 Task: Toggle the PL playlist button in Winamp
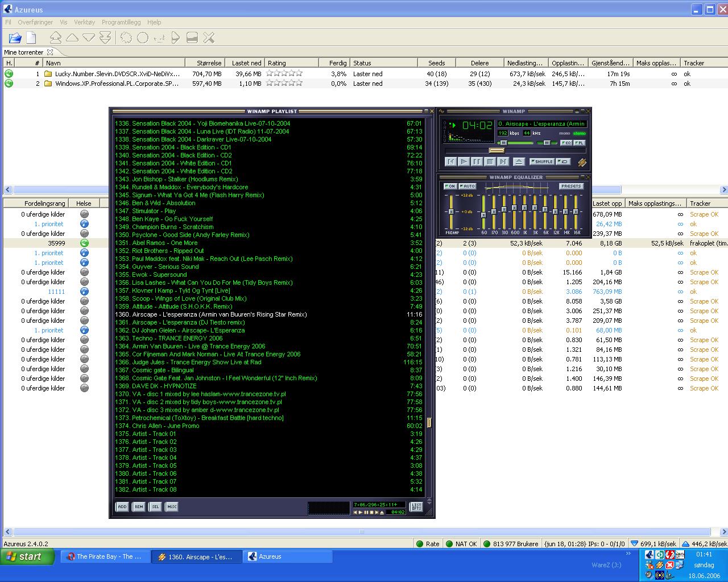pyautogui.click(x=579, y=143)
